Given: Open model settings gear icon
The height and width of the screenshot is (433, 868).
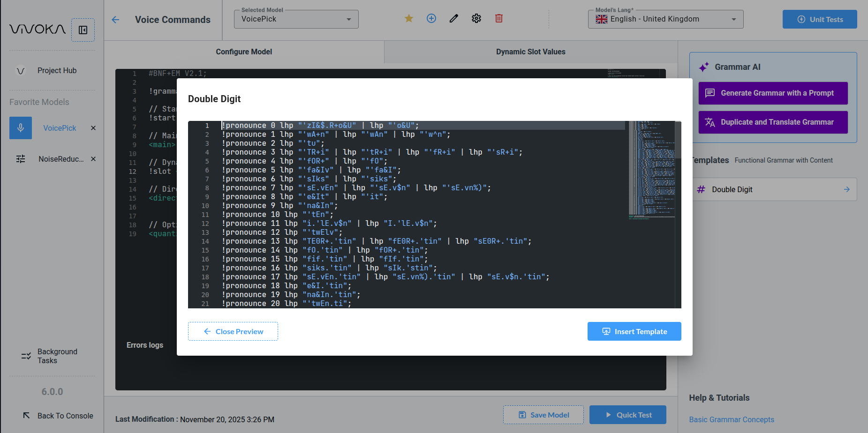Looking at the screenshot, I should click(x=476, y=18).
